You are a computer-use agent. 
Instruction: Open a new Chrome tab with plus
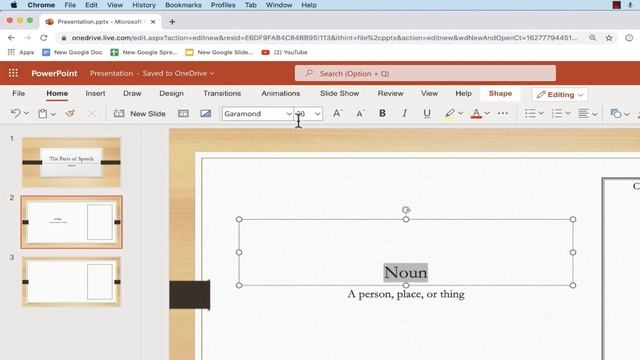tap(172, 22)
